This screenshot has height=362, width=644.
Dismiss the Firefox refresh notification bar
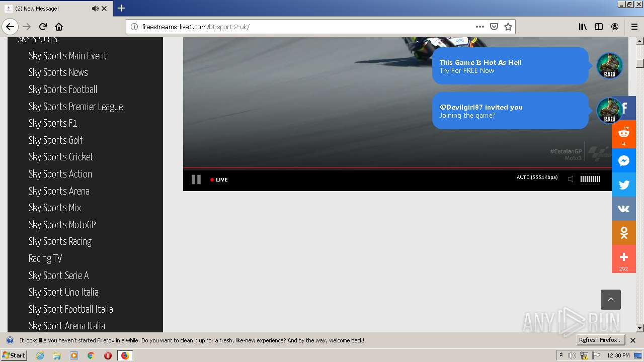pyautogui.click(x=633, y=340)
